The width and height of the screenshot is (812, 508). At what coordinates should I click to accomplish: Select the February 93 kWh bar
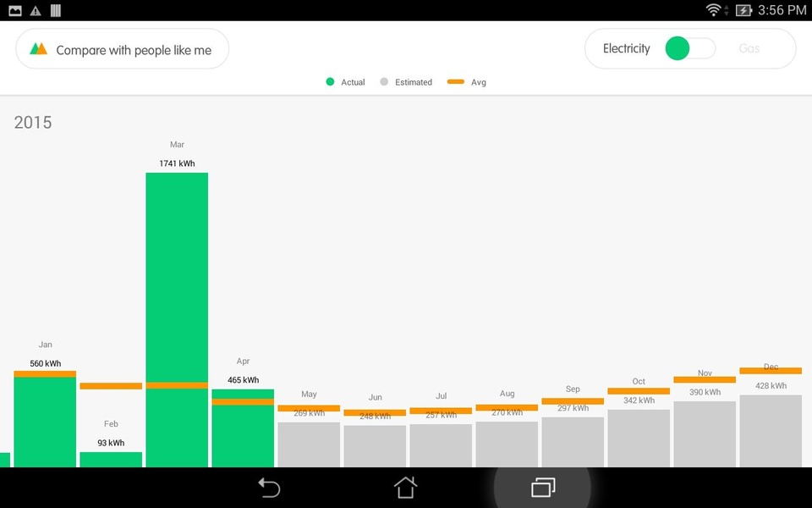(111, 459)
